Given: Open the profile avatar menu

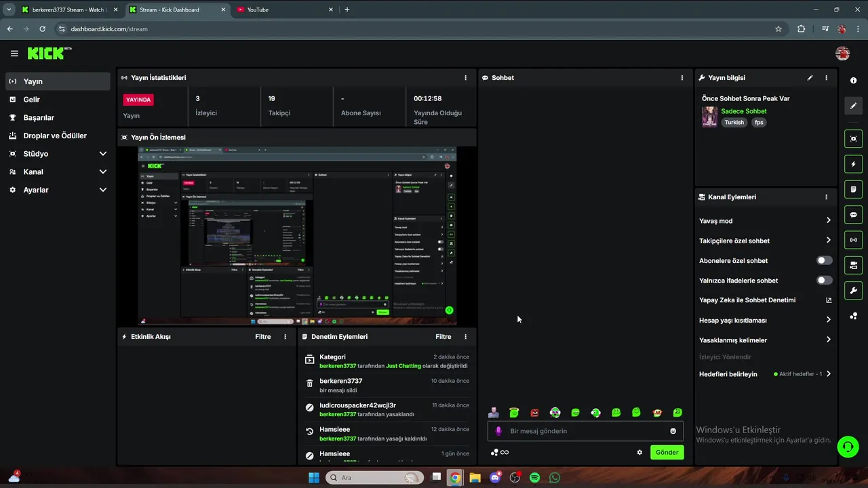Looking at the screenshot, I should pos(843,54).
